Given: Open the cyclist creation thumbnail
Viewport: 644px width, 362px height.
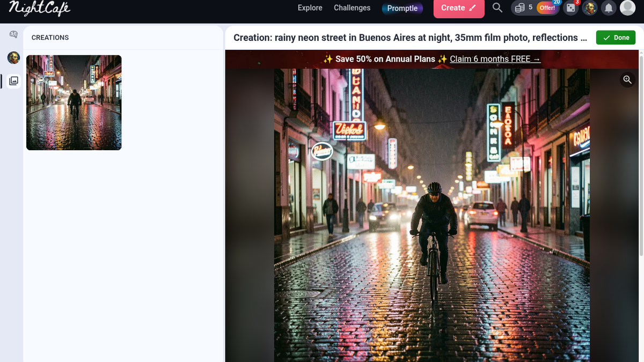Looking at the screenshot, I should pos(74,102).
